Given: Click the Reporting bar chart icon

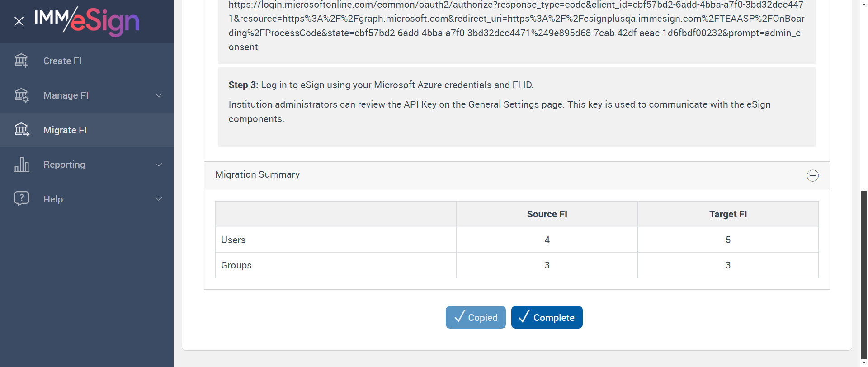Looking at the screenshot, I should coord(21,165).
